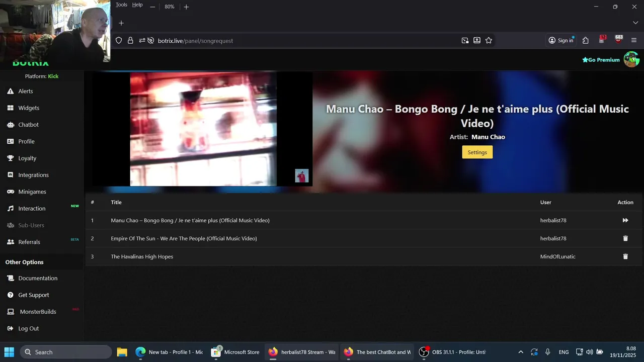Screen dimensions: 644x362
Task: Open the taskbar volume control
Action: tap(589, 352)
